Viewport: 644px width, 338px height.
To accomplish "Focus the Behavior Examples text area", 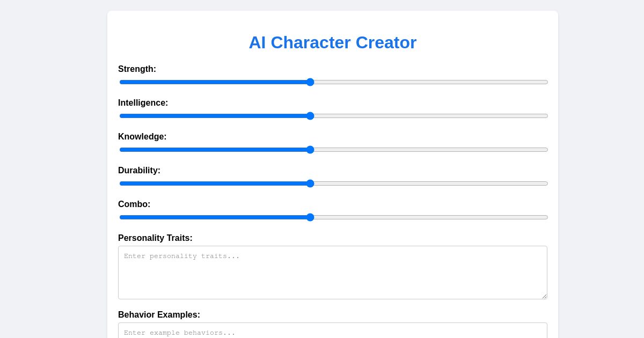I will click(333, 332).
